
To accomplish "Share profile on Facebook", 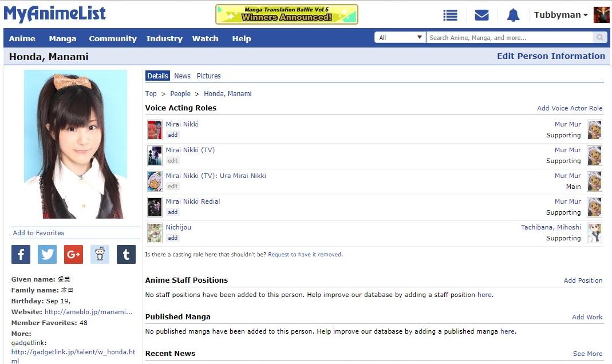I will pyautogui.click(x=21, y=255).
